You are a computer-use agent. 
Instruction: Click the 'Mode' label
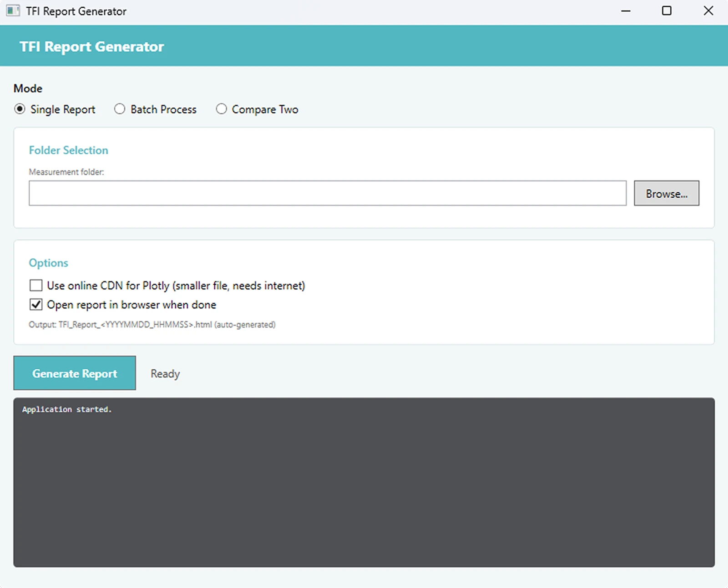[28, 88]
